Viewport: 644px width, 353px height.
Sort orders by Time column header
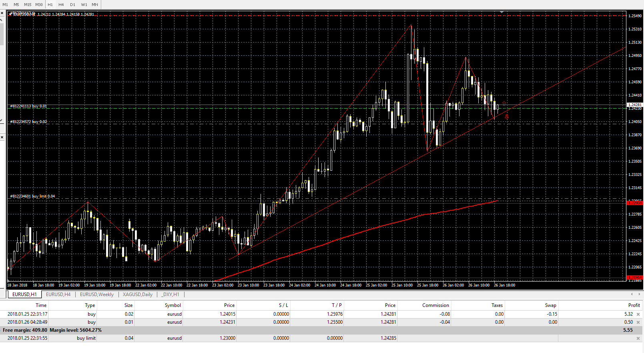[x=41, y=305]
